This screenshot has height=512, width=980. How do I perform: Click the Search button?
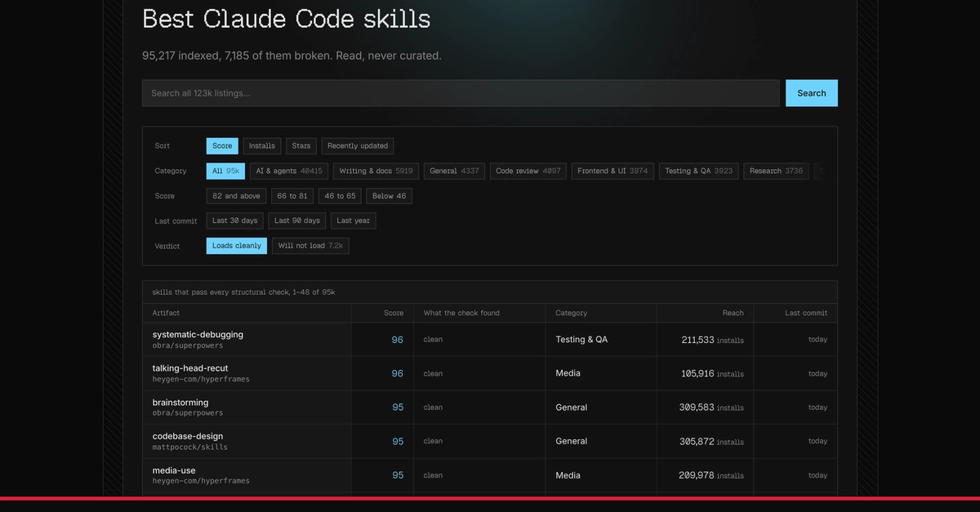point(811,93)
